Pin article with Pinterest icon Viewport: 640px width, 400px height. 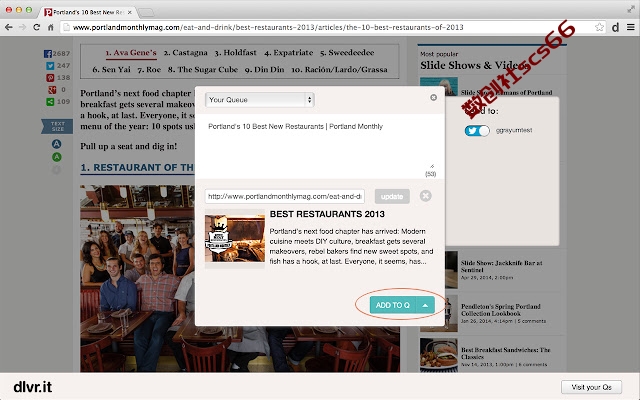click(x=50, y=78)
